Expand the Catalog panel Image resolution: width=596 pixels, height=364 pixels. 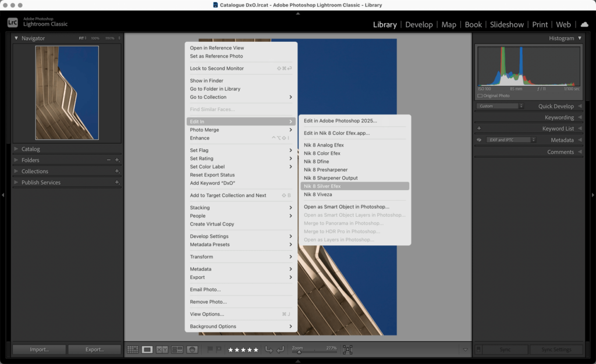[x=16, y=149]
